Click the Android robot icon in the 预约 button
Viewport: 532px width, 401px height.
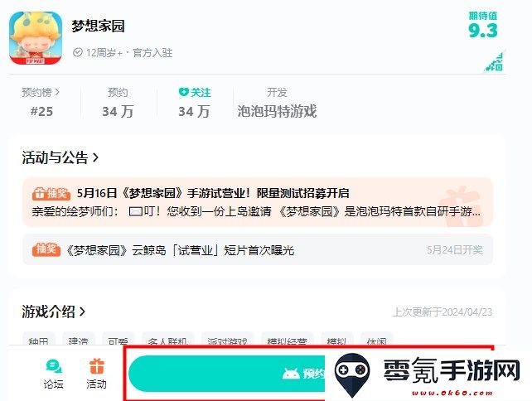[x=290, y=374]
